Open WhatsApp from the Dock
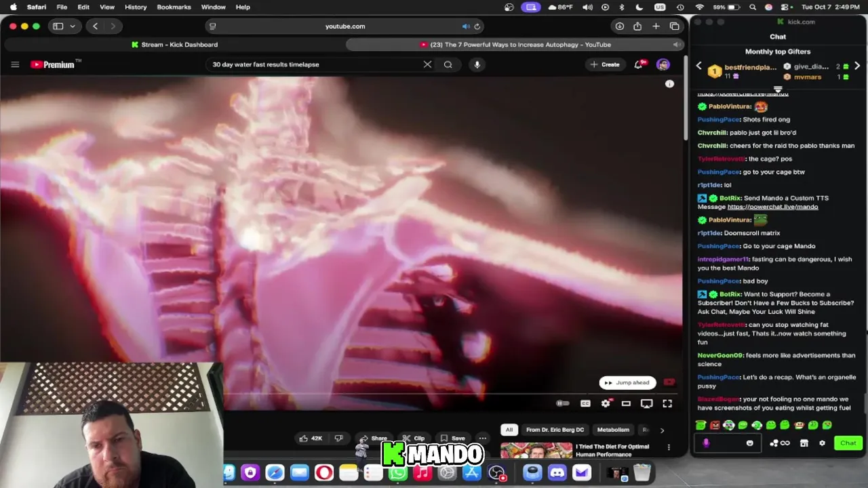Image resolution: width=868 pixels, height=488 pixels. coord(398,472)
